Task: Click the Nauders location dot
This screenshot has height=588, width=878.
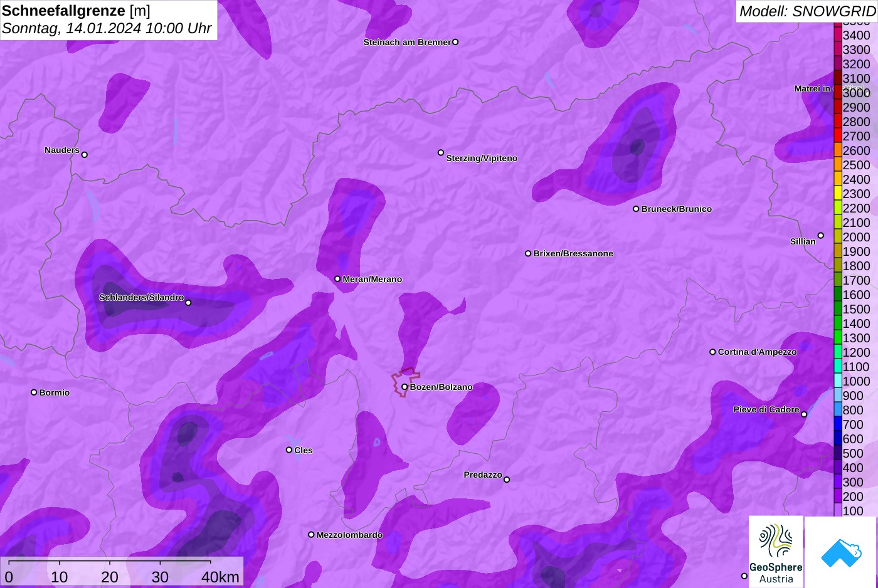Action: pos(85,155)
